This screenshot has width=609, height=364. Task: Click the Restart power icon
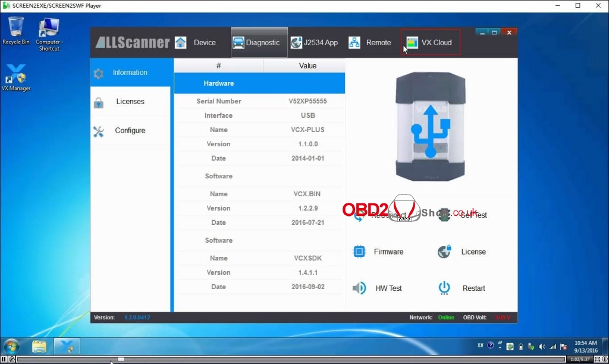point(444,288)
